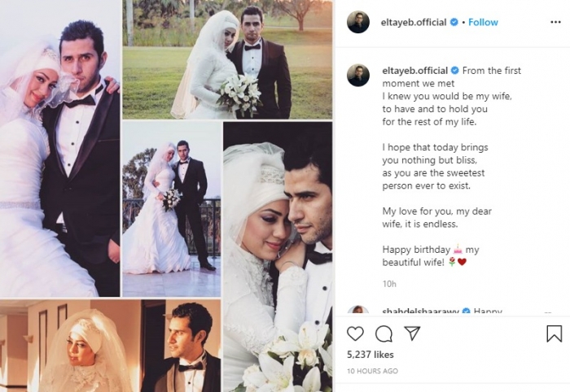This screenshot has height=392, width=570.
Task: Click the top garden wedding photo
Action: 227,59
